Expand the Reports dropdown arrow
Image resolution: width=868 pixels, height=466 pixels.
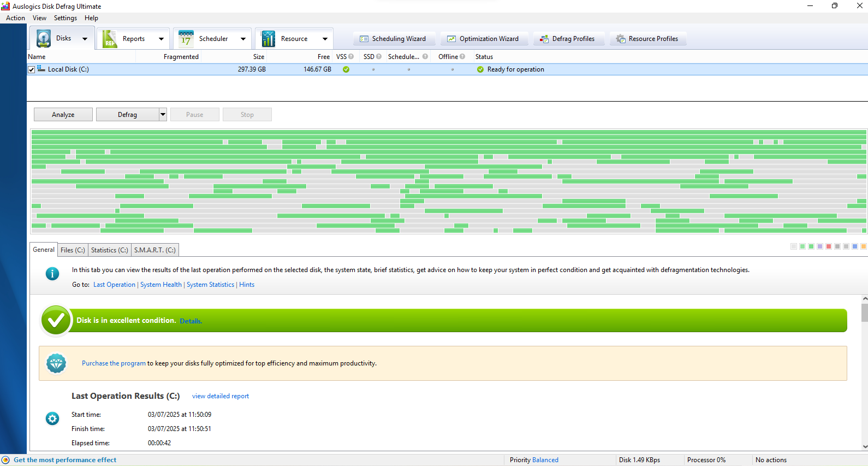coord(161,39)
